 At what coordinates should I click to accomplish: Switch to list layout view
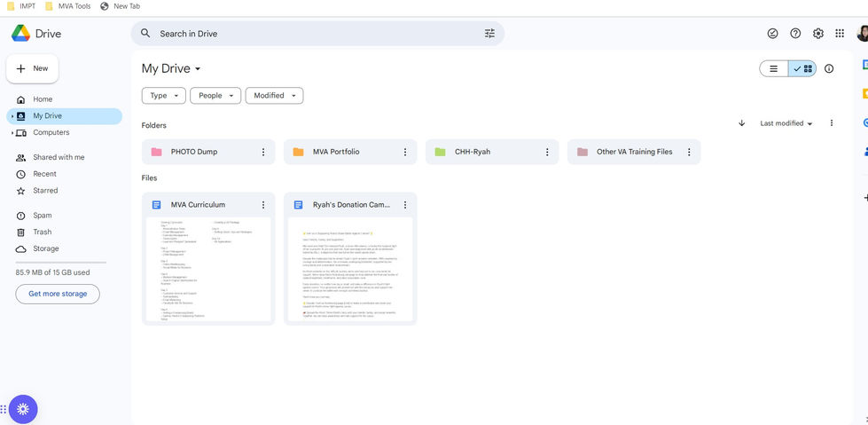click(x=774, y=68)
